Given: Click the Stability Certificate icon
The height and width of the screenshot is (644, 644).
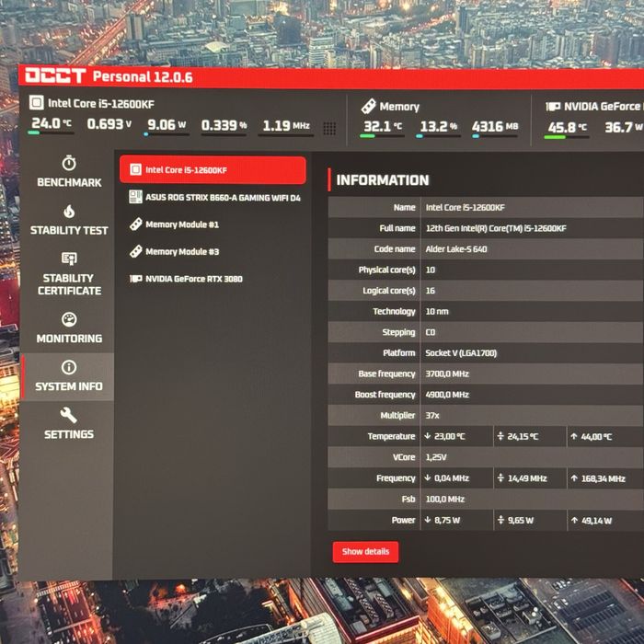Looking at the screenshot, I should click(69, 259).
